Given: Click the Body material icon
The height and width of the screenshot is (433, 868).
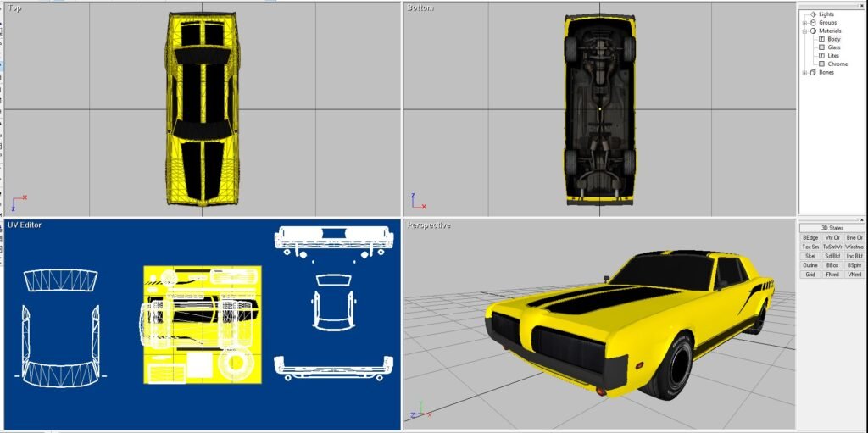Looking at the screenshot, I should click(x=821, y=39).
